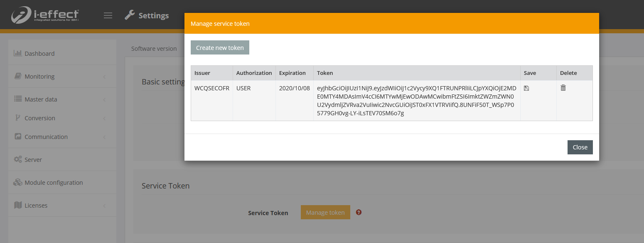Close the Manage service token dialog
This screenshot has height=243, width=644.
(580, 147)
